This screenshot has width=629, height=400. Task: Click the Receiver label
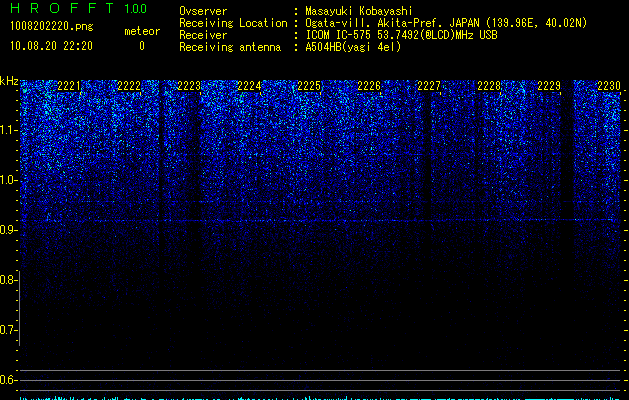click(203, 35)
